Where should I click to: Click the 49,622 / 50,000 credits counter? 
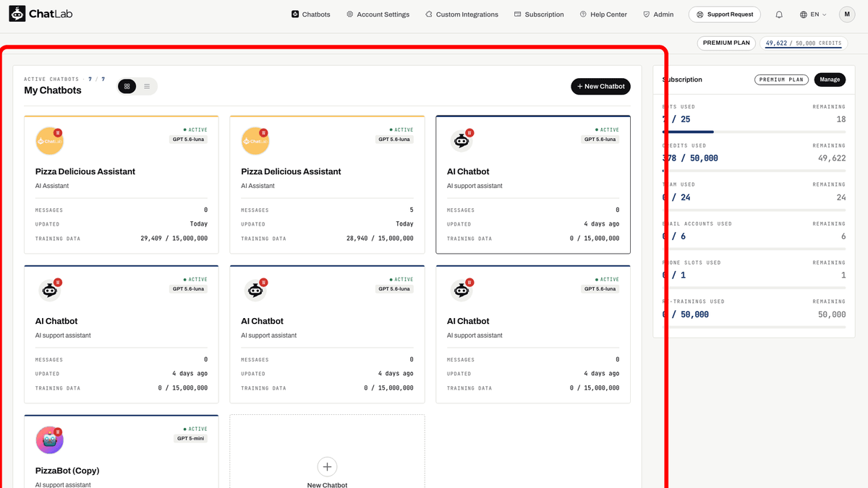pyautogui.click(x=803, y=43)
